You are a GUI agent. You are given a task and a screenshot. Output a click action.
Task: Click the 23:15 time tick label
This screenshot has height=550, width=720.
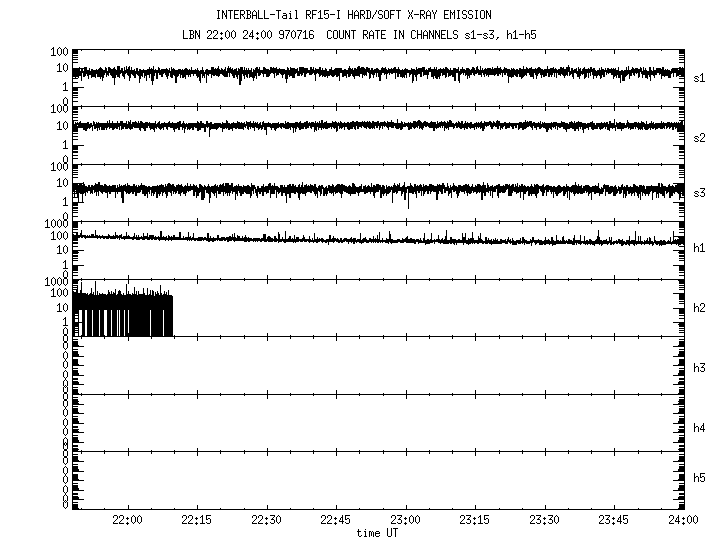(x=475, y=521)
